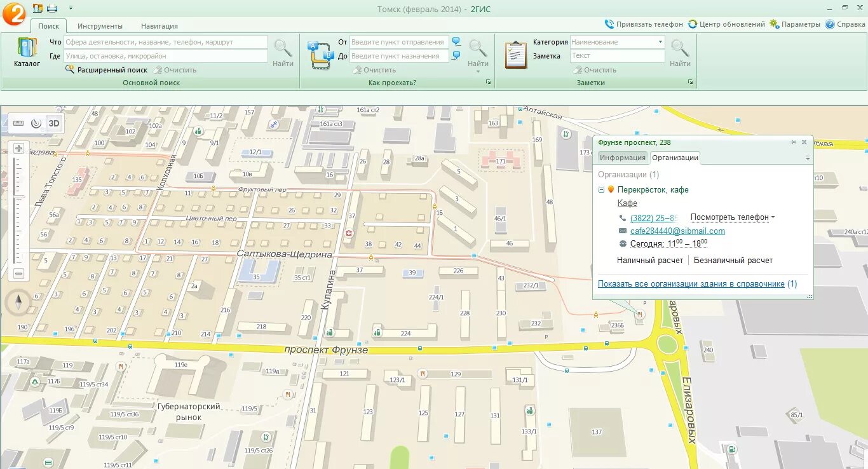This screenshot has height=469, width=868.
Task: Select the ruler measurement tool on map
Action: coord(18,123)
